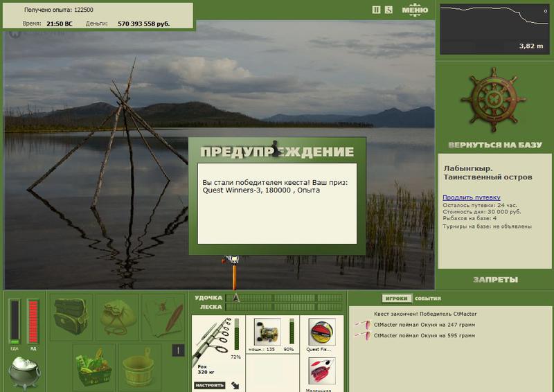Screen dimensions: 554x392
Task: Switch to the ИГРОКИ tab
Action: coord(396,299)
